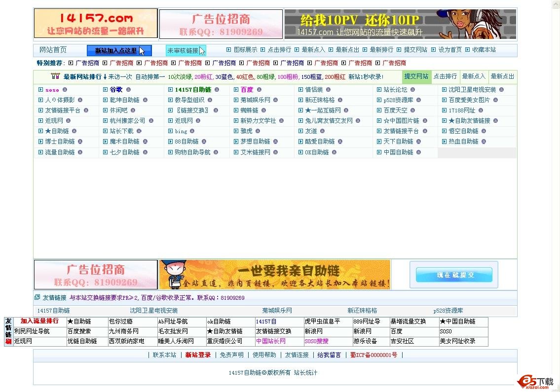Click the red 加入流量排行 link

point(39,321)
